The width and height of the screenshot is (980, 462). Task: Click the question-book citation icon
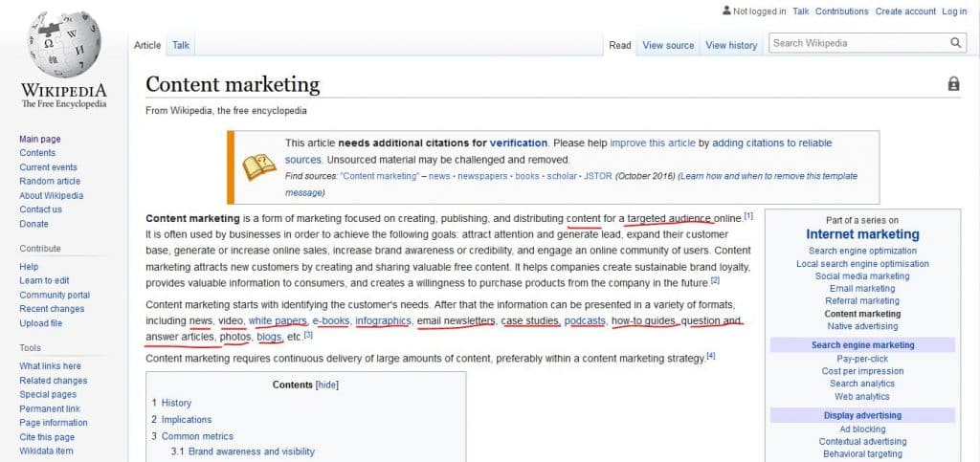[x=258, y=167]
